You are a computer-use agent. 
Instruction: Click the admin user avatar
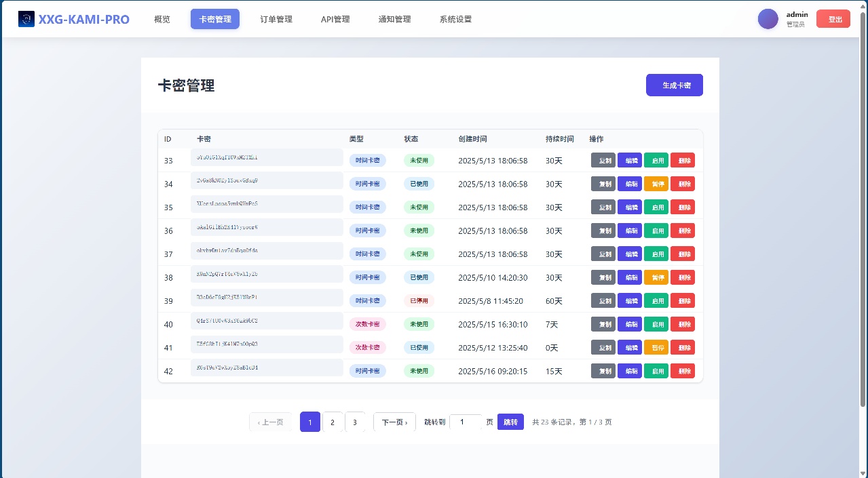pyautogui.click(x=768, y=18)
